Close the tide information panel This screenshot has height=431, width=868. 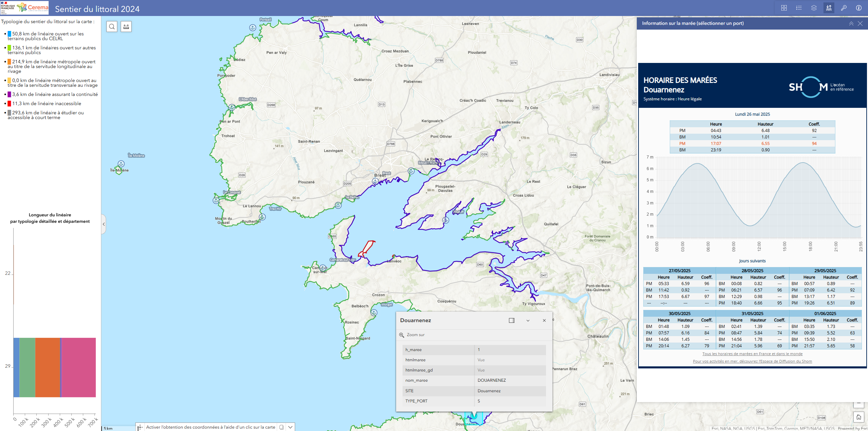(860, 23)
